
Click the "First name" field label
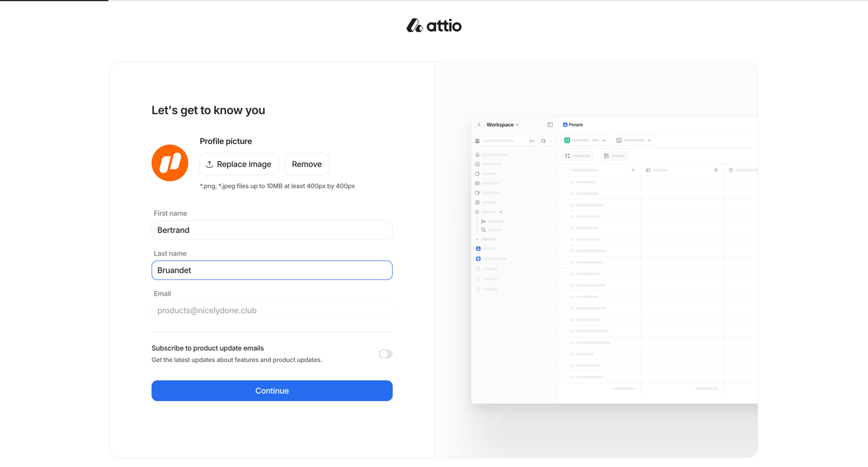coord(170,213)
